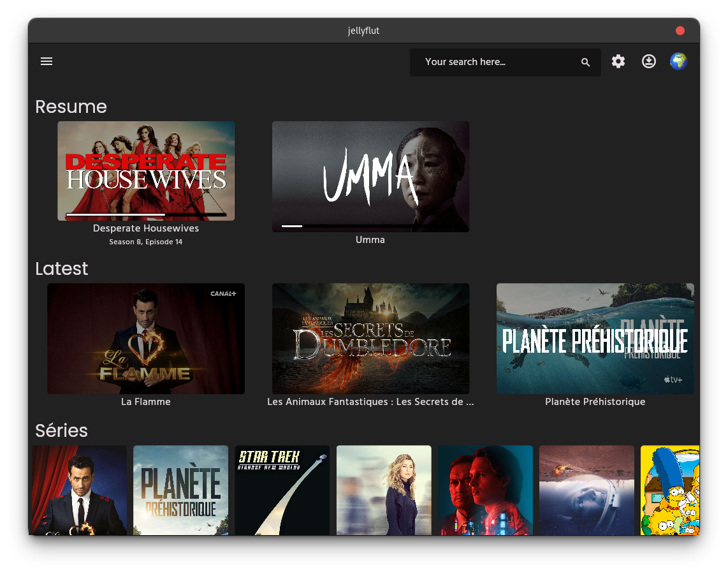Click the 'Desperate Housewives' title text
Screen dimensions: 728x574
(x=146, y=228)
